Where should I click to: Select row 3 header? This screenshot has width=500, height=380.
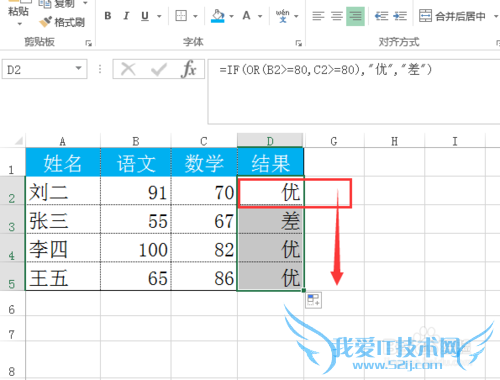(12, 220)
